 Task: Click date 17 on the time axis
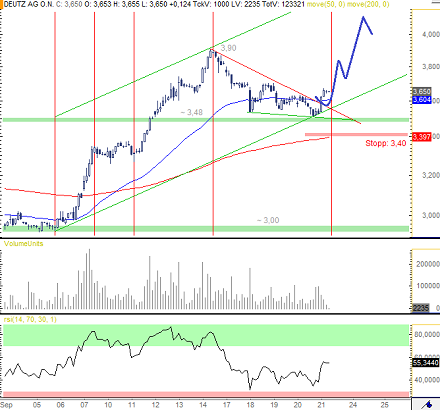(x=227, y=405)
